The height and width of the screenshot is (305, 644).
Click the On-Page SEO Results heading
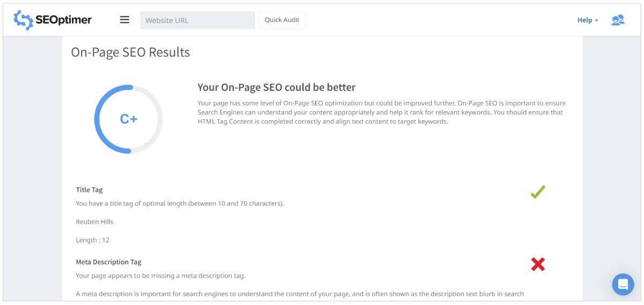tap(130, 52)
